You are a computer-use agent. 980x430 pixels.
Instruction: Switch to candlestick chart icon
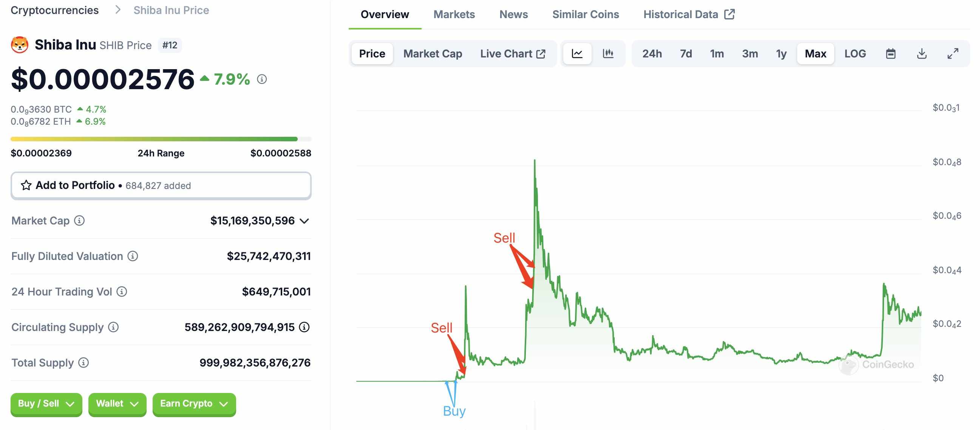click(x=607, y=54)
